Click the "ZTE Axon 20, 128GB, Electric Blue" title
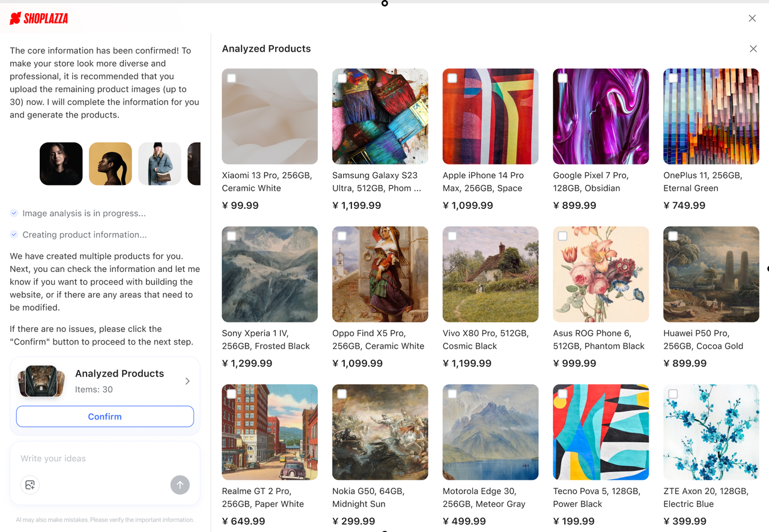Viewport: 769px width, 532px height. tap(706, 498)
